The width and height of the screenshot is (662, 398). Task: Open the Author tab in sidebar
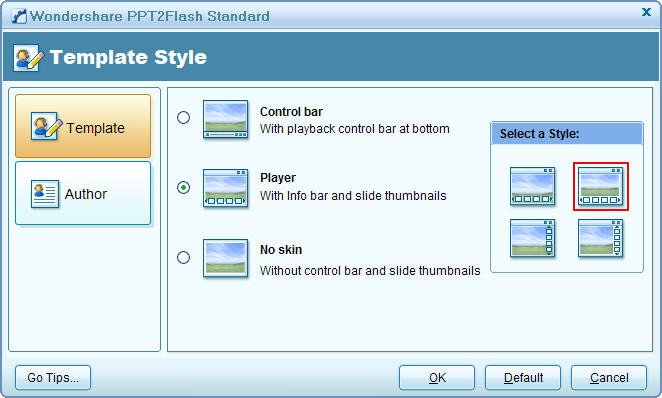(83, 193)
